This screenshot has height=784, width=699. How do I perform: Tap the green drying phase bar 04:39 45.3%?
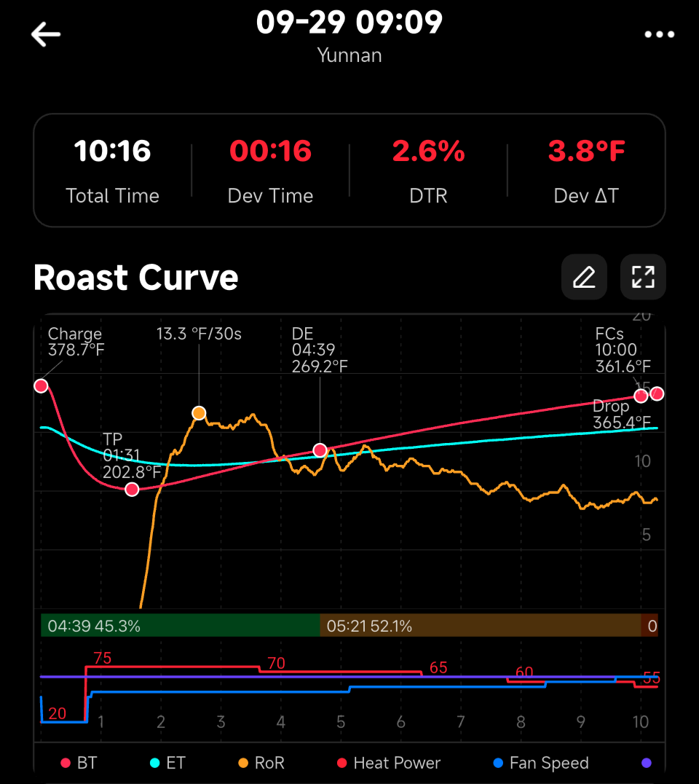pyautogui.click(x=181, y=625)
